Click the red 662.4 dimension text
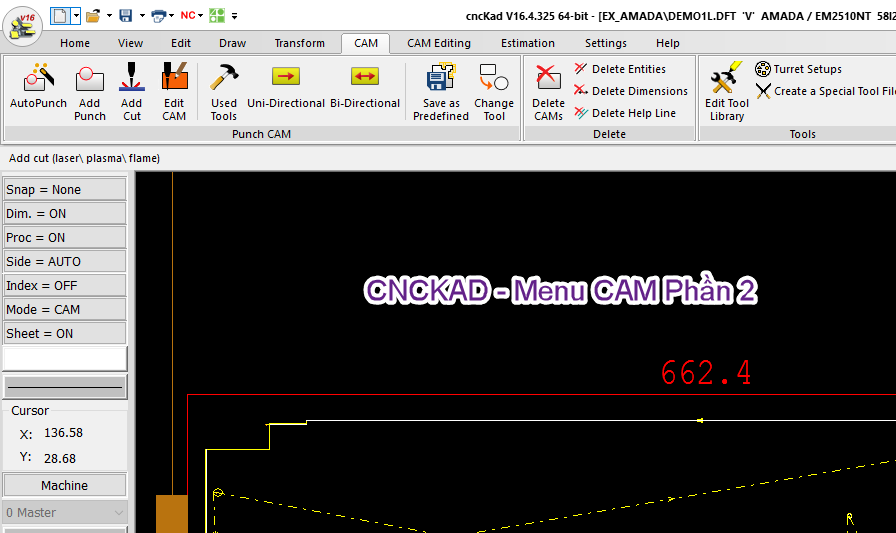 pyautogui.click(x=706, y=372)
